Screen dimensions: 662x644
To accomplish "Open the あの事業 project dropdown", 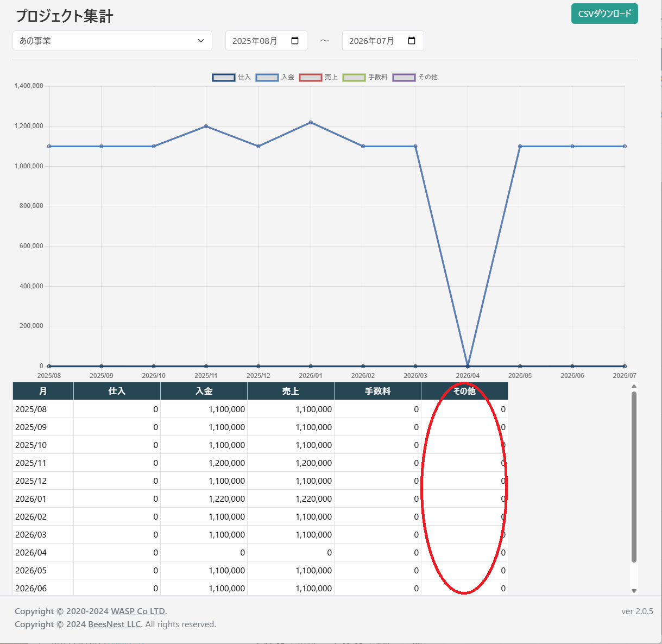I will tap(112, 41).
